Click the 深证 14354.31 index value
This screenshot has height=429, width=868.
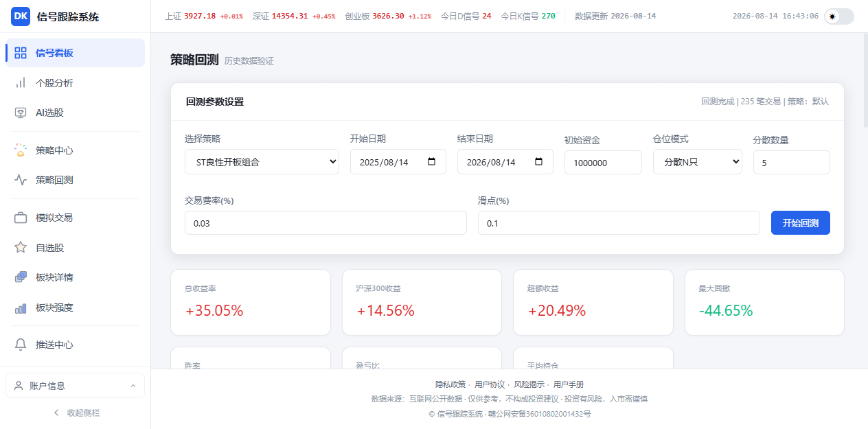point(290,16)
